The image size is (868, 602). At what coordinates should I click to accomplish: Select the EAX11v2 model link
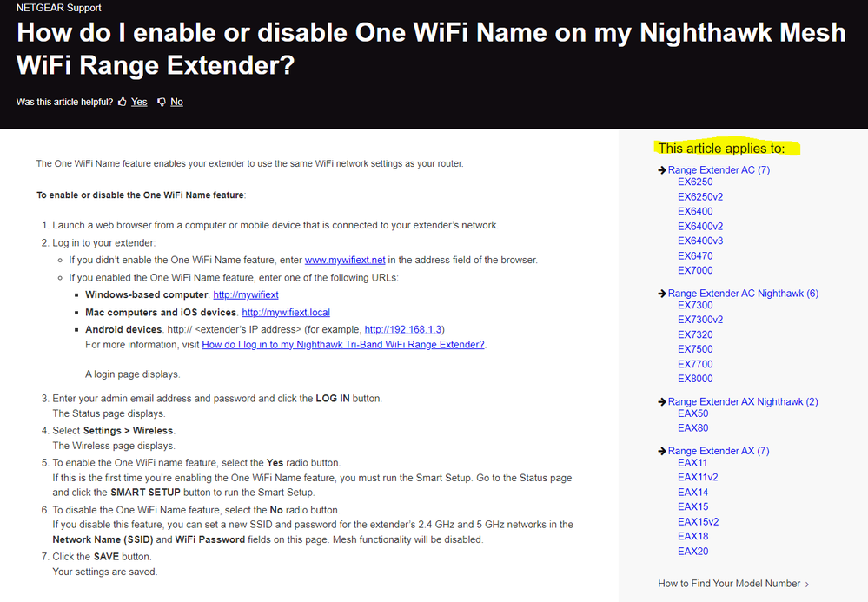pos(698,478)
